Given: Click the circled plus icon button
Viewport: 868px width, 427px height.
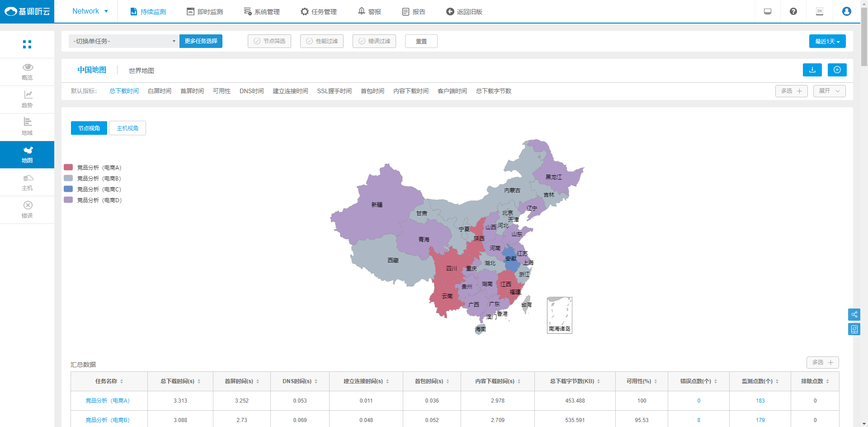Looking at the screenshot, I should [837, 70].
